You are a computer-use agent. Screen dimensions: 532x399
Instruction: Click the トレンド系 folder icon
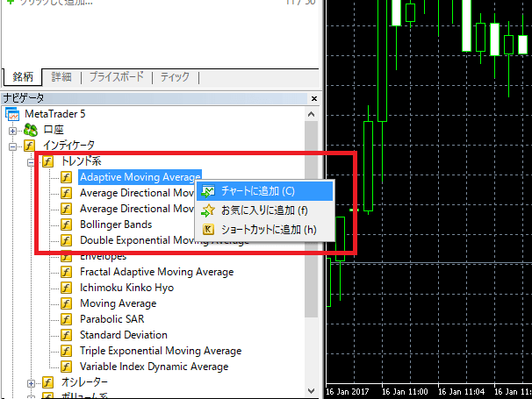click(47, 161)
